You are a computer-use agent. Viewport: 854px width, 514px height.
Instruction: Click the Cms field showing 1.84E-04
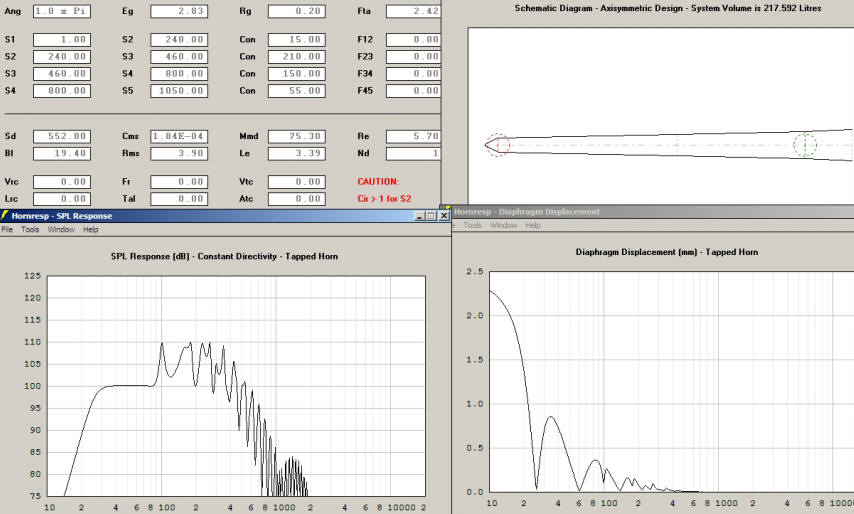[x=179, y=137]
